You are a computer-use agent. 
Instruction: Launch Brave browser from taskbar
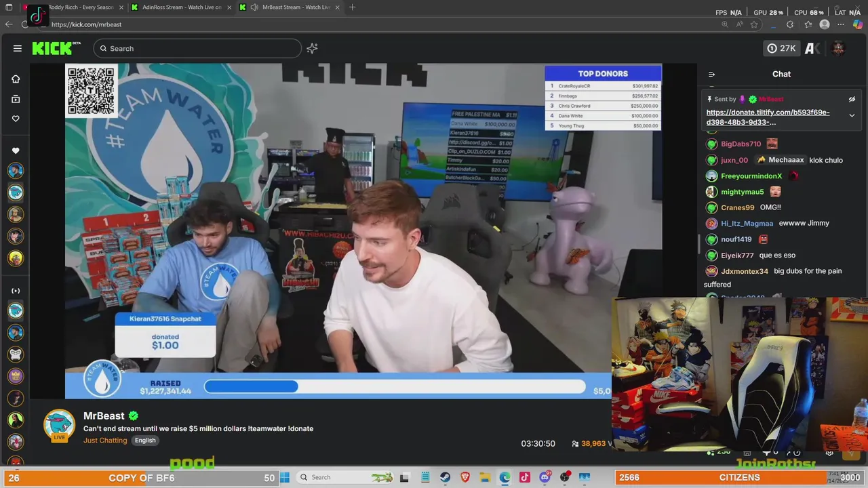(x=465, y=477)
